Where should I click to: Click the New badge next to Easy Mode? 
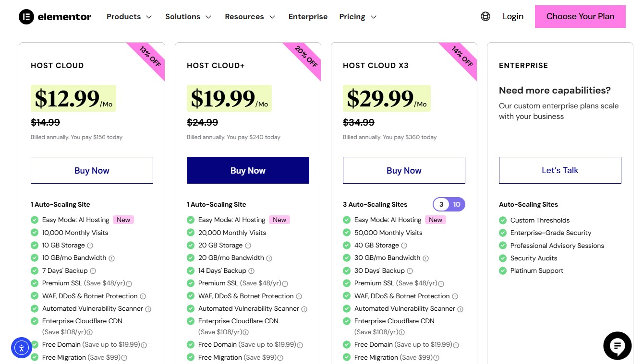tap(123, 220)
